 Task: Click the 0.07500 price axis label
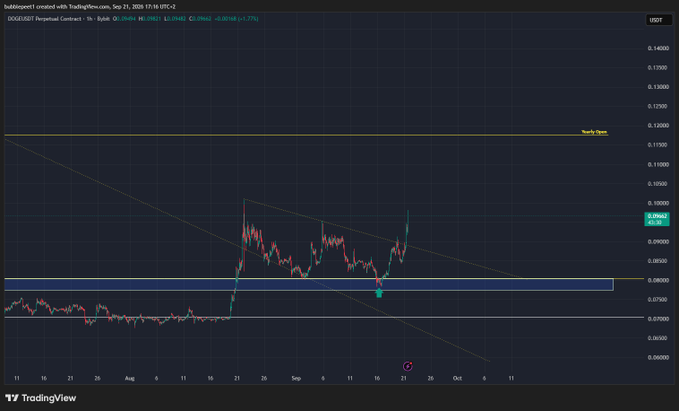658,300
